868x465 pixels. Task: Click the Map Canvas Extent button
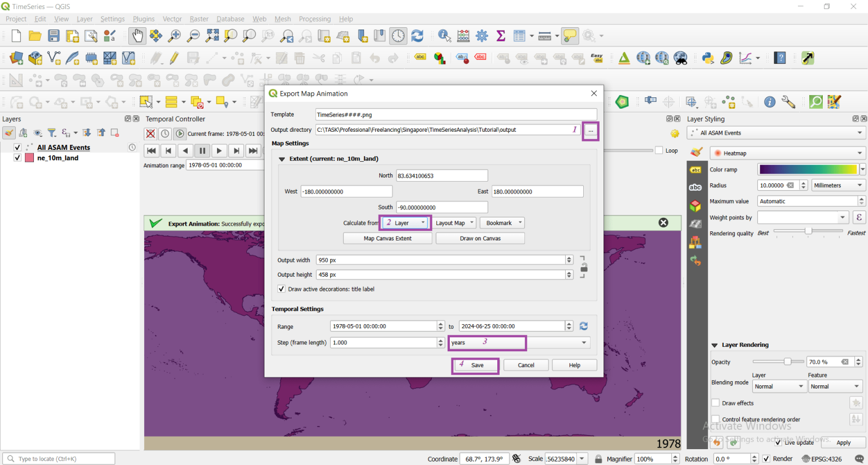(x=387, y=238)
